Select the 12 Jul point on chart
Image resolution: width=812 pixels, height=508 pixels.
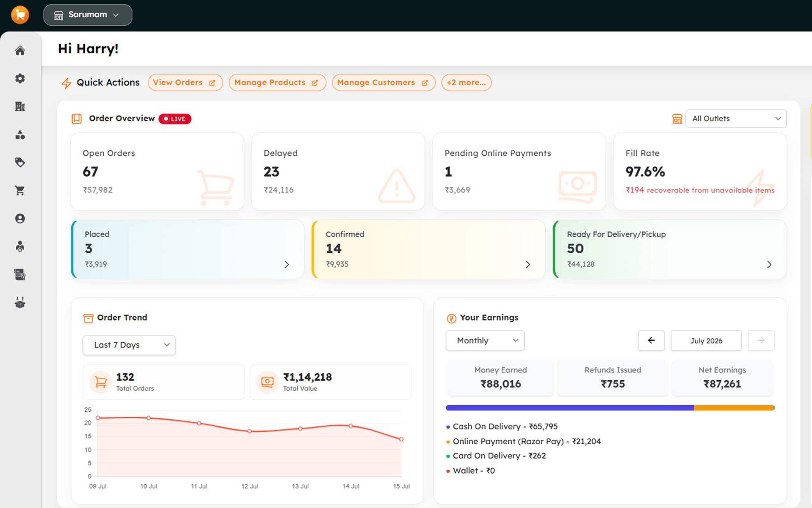[x=249, y=431]
